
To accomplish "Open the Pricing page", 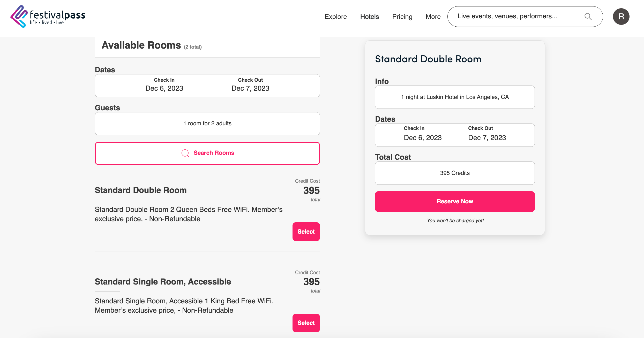I will point(402,17).
